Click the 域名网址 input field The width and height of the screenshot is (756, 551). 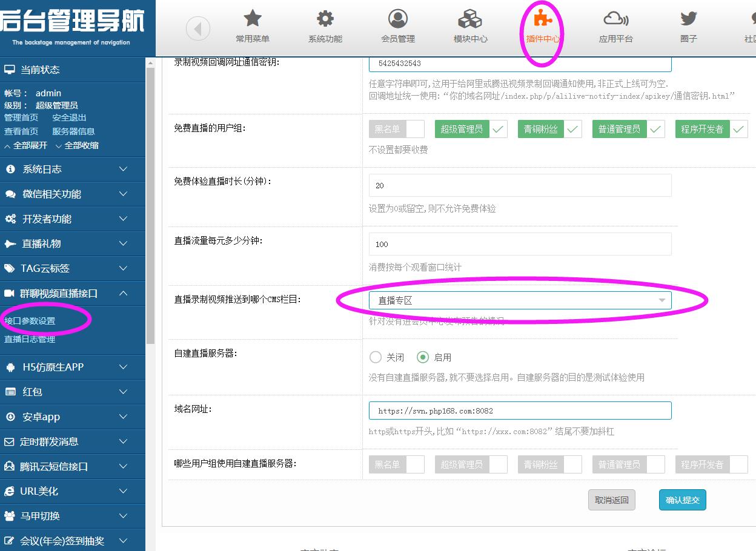(x=520, y=411)
